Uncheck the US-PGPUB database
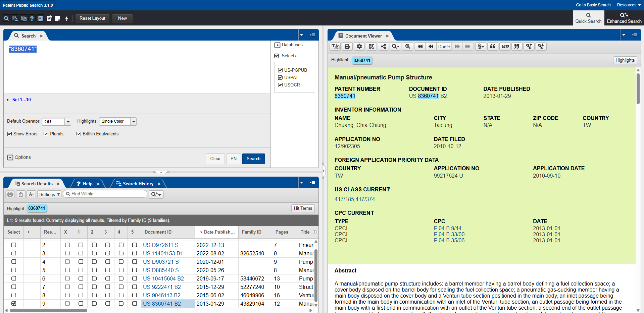This screenshot has height=313, width=644. click(280, 70)
